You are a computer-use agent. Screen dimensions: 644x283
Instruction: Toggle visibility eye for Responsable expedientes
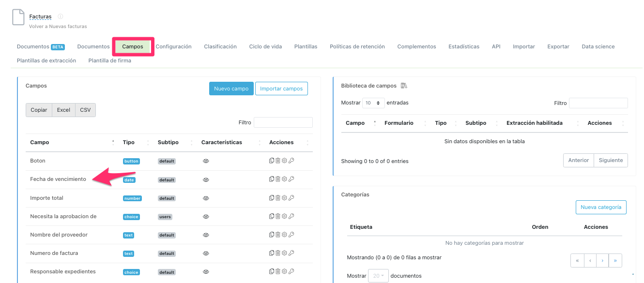click(206, 272)
